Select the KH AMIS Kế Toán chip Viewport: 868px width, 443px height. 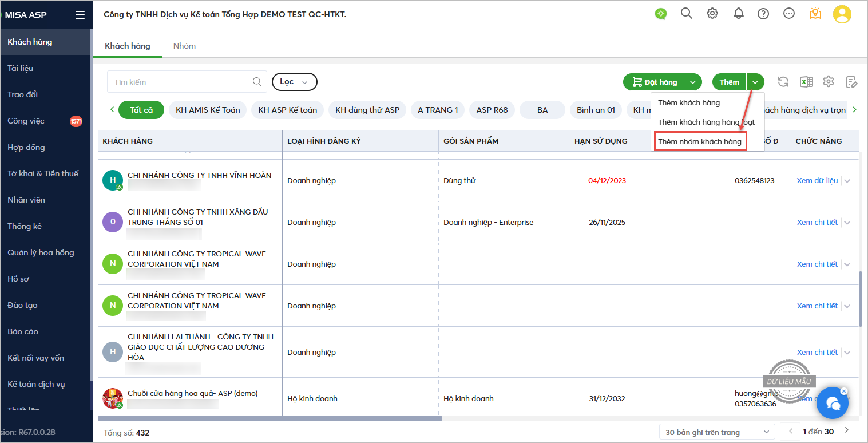[208, 110]
